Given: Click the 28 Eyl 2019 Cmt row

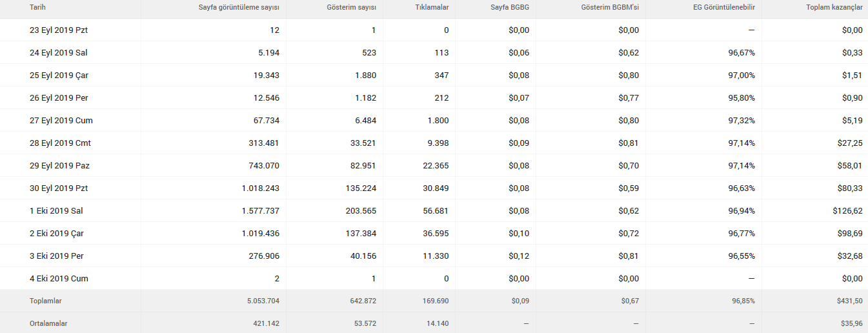Looking at the screenshot, I should [434, 143].
